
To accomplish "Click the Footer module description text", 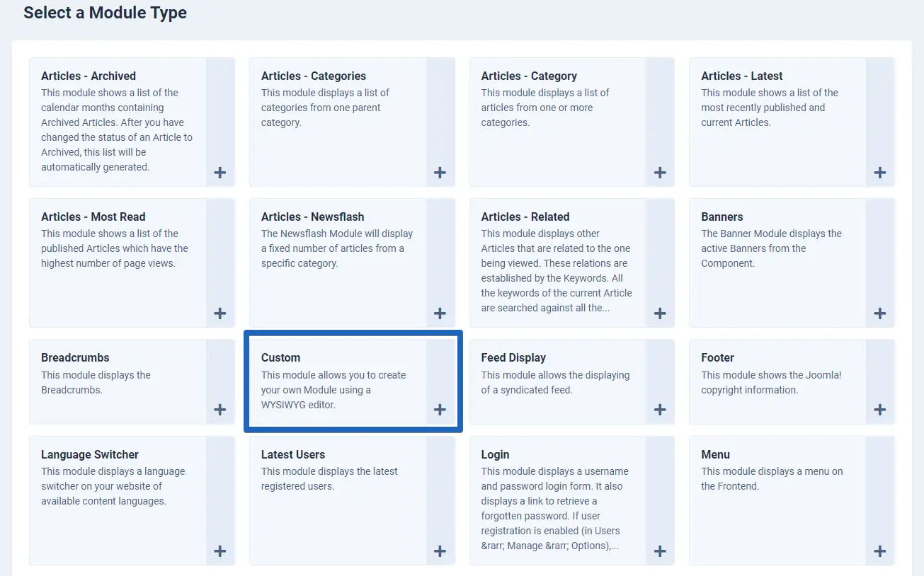I will (771, 382).
